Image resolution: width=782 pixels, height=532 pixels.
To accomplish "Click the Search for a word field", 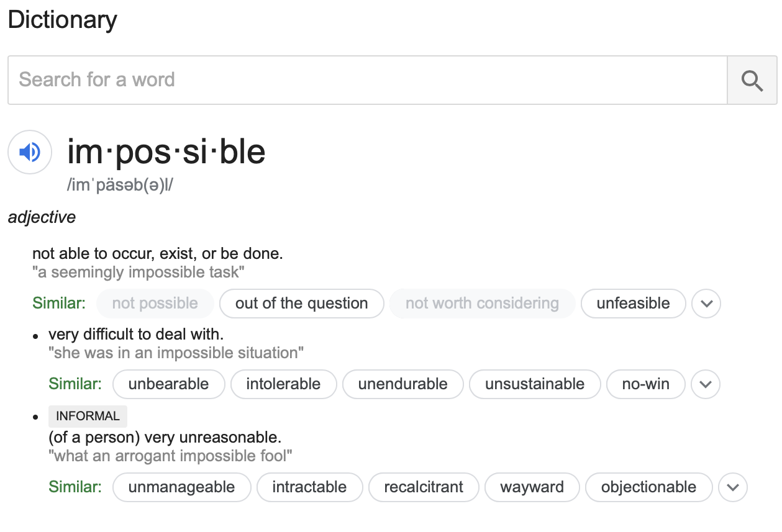I will (366, 80).
